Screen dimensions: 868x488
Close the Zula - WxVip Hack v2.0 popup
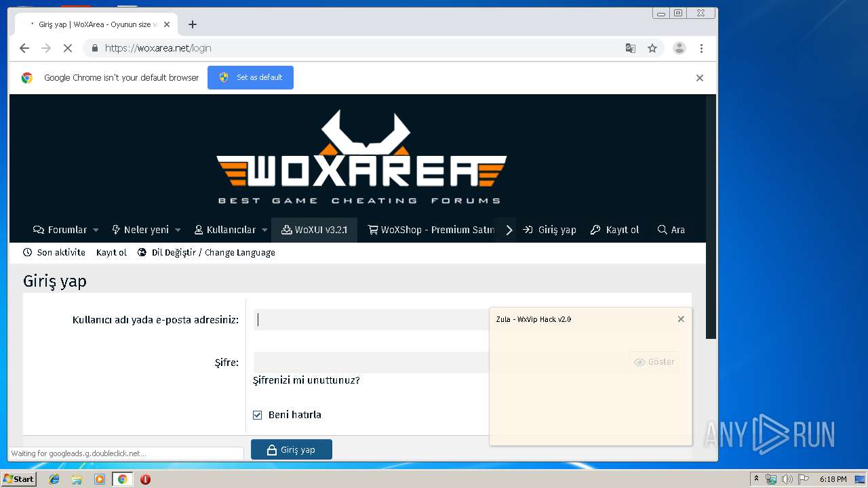click(x=681, y=319)
